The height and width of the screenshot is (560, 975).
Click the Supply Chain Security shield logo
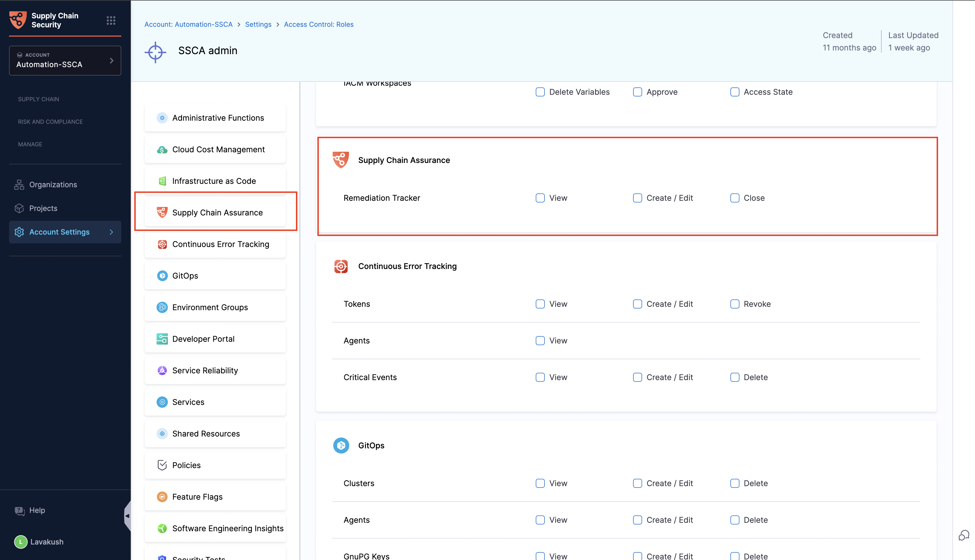tap(18, 20)
